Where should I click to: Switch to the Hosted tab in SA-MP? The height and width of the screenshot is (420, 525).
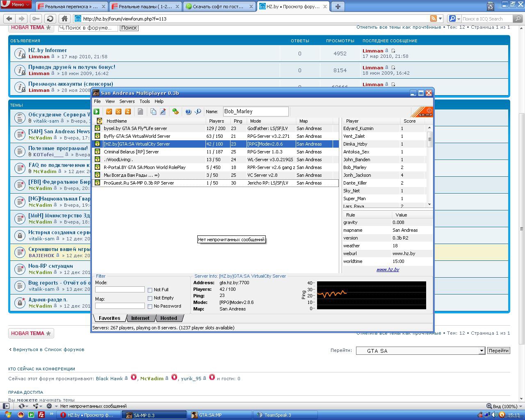tap(169, 318)
